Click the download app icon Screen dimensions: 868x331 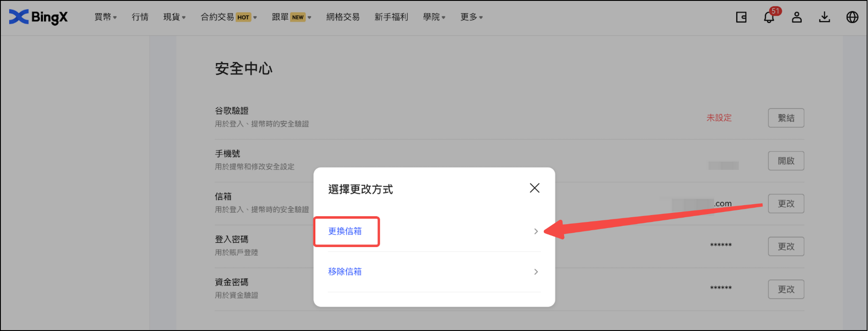pyautogui.click(x=824, y=17)
